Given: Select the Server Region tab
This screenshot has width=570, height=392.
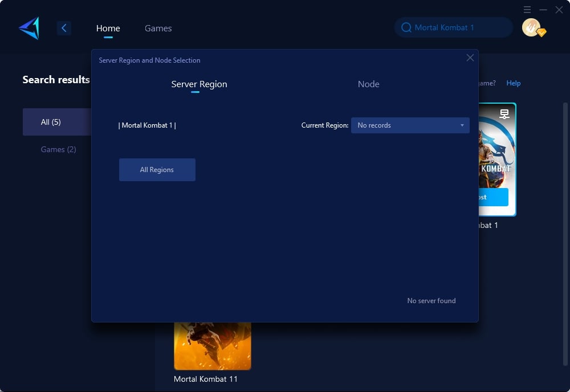Looking at the screenshot, I should (199, 84).
